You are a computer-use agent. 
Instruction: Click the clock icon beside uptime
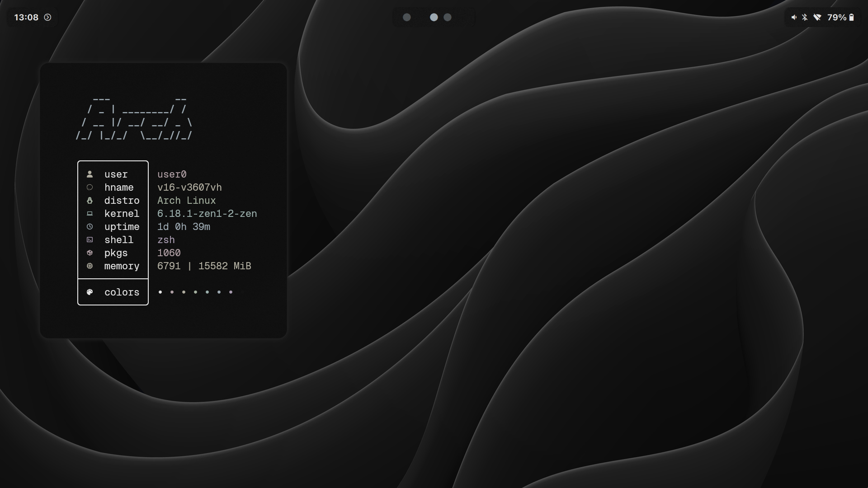[x=90, y=226]
